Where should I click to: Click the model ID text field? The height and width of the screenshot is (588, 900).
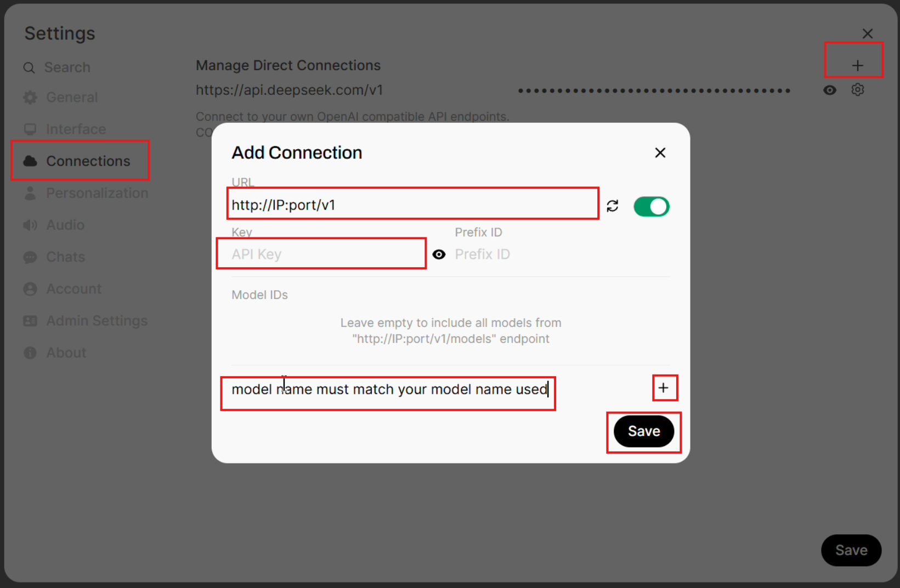pos(388,389)
